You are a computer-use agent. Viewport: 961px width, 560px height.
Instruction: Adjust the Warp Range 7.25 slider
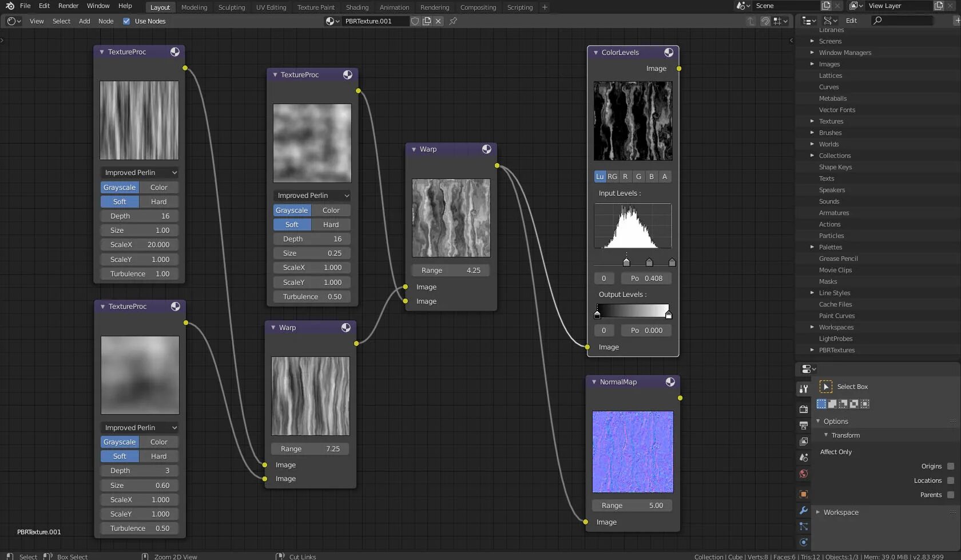point(310,449)
